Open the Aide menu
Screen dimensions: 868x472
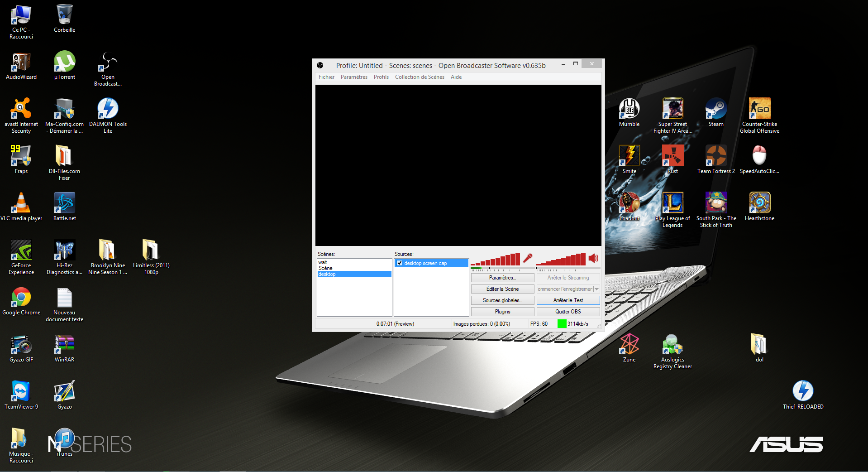[456, 77]
